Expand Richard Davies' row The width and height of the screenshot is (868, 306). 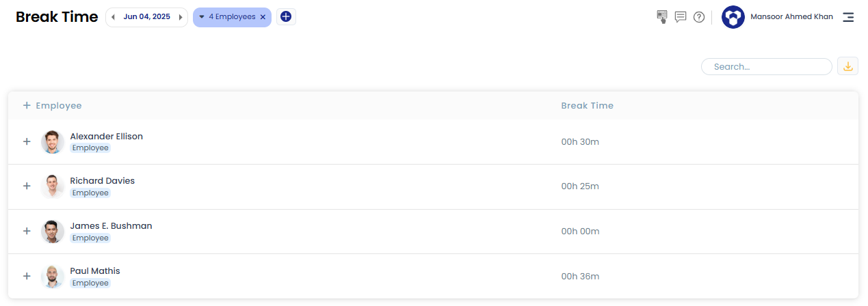click(x=27, y=186)
